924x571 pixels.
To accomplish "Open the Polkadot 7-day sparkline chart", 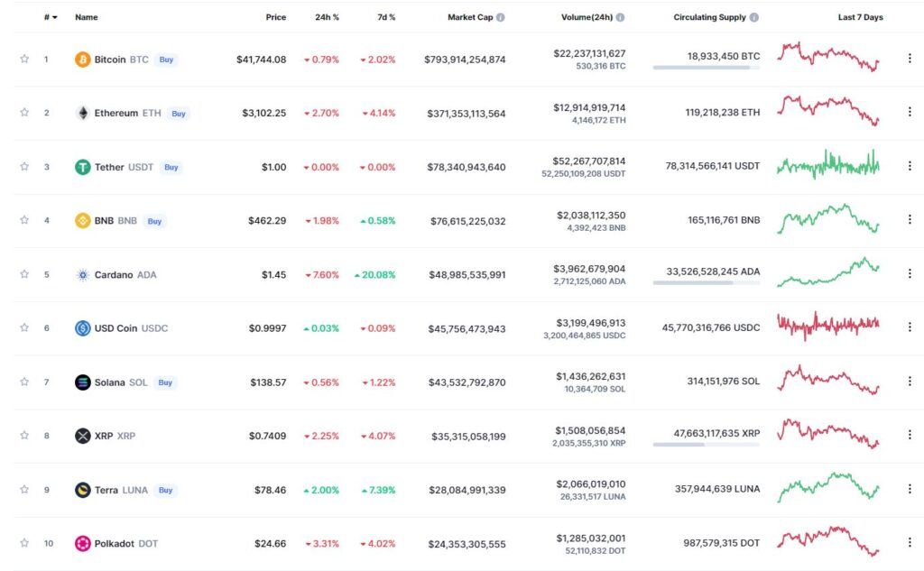I will [x=828, y=541].
